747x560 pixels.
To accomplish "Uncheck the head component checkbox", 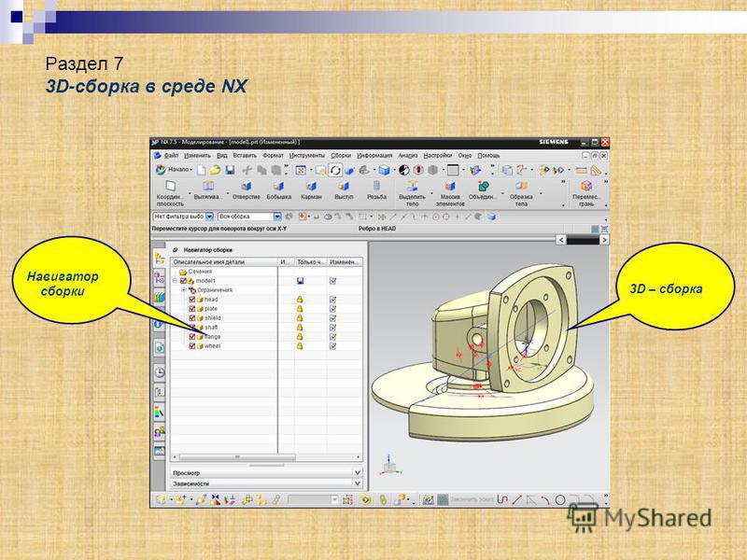I will click(192, 300).
